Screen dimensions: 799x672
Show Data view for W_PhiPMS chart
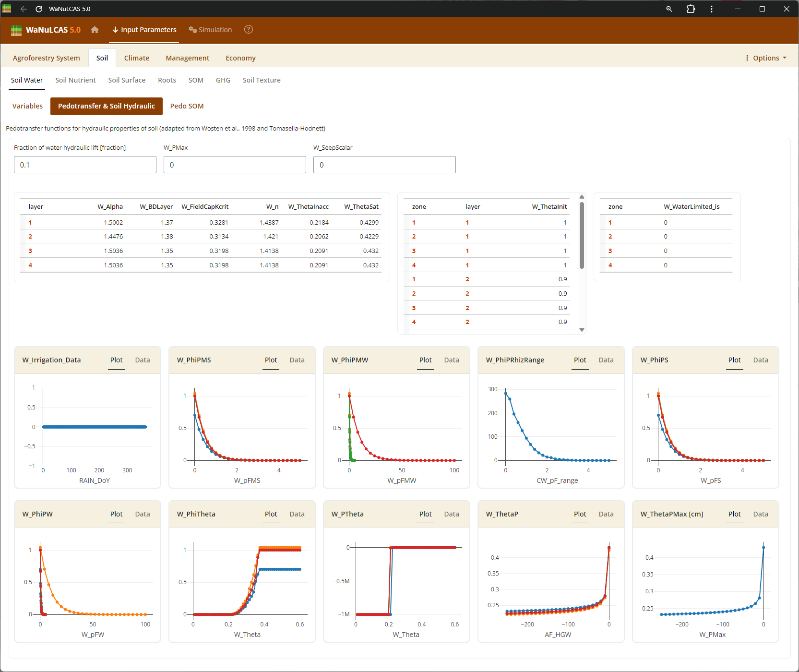pos(297,360)
